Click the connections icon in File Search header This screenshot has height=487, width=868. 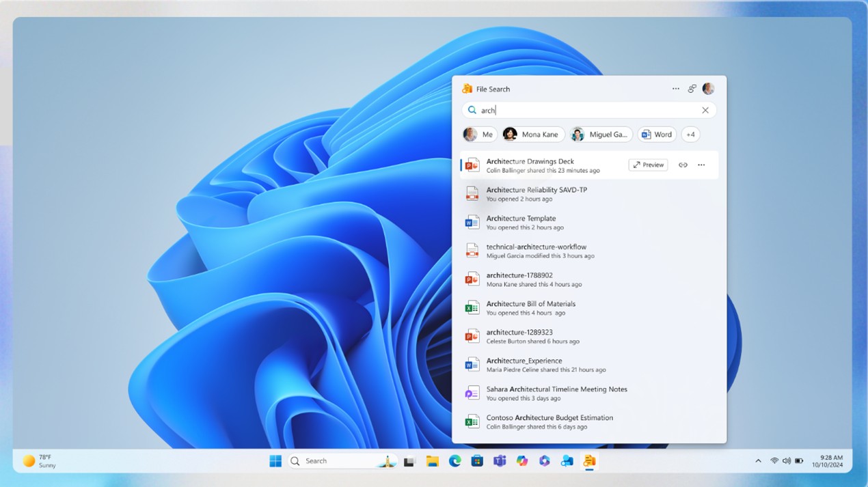tap(692, 89)
